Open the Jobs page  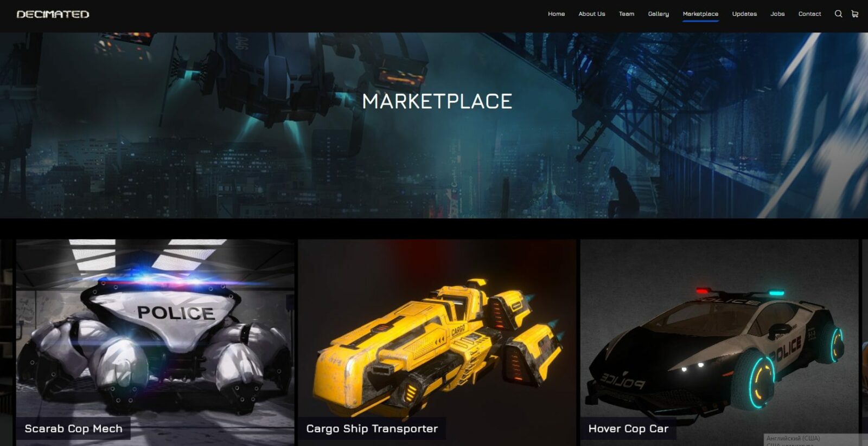(777, 14)
